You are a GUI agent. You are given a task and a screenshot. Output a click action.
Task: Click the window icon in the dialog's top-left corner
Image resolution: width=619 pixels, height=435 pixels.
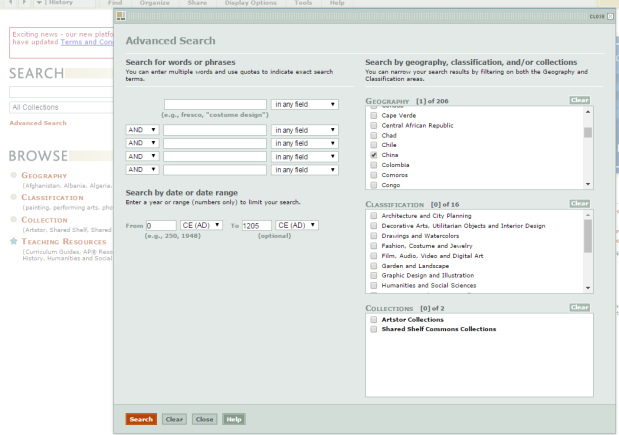[x=118, y=17]
